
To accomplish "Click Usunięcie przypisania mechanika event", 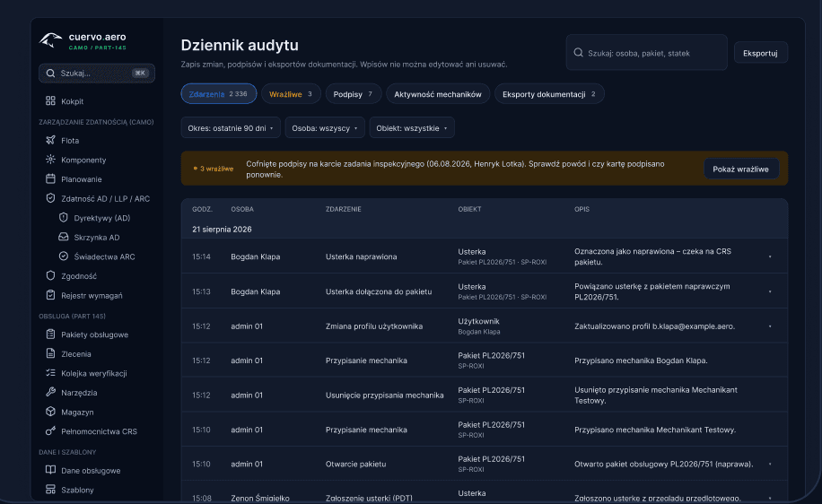I will pyautogui.click(x=384, y=395).
